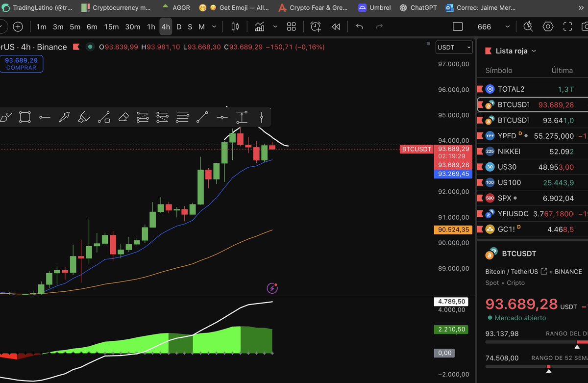Open chart settings hexagon icon
The image size is (588, 383).
548,27
